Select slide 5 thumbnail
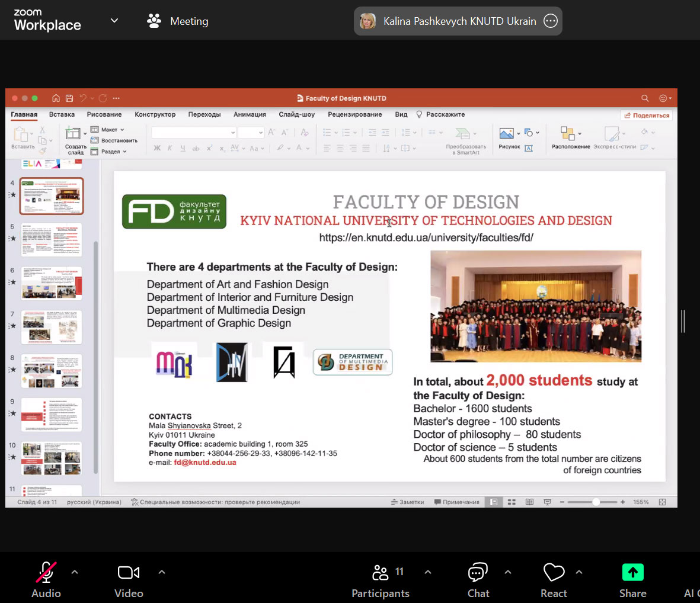This screenshot has height=603, width=700. (52, 239)
